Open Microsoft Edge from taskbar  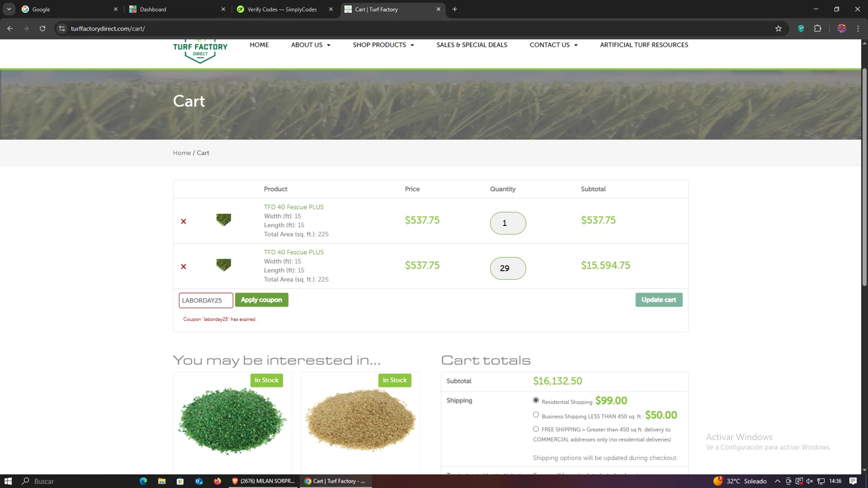[x=144, y=481]
